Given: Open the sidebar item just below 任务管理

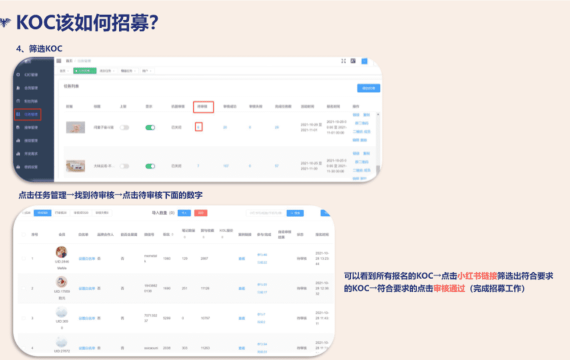Looking at the screenshot, I should coord(28,128).
